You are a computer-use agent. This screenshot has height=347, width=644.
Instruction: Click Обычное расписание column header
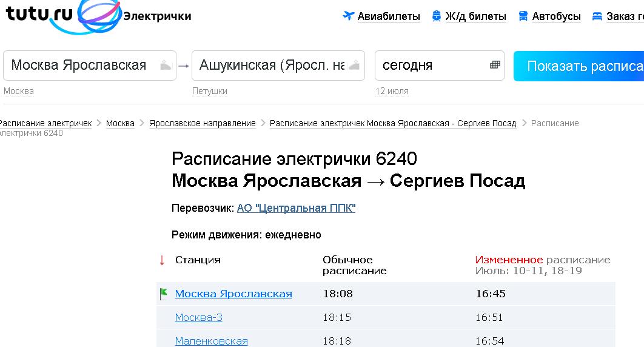[355, 265]
